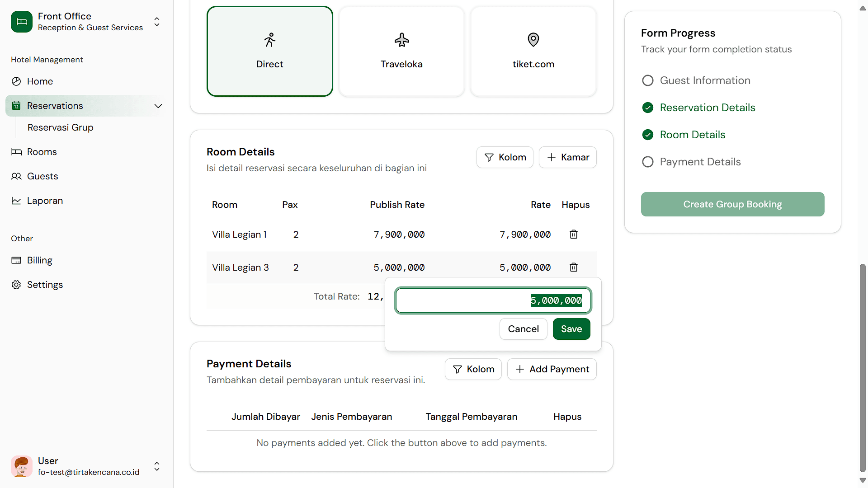The image size is (868, 488).
Task: Pick the tiket.com location pin card
Action: click(533, 51)
